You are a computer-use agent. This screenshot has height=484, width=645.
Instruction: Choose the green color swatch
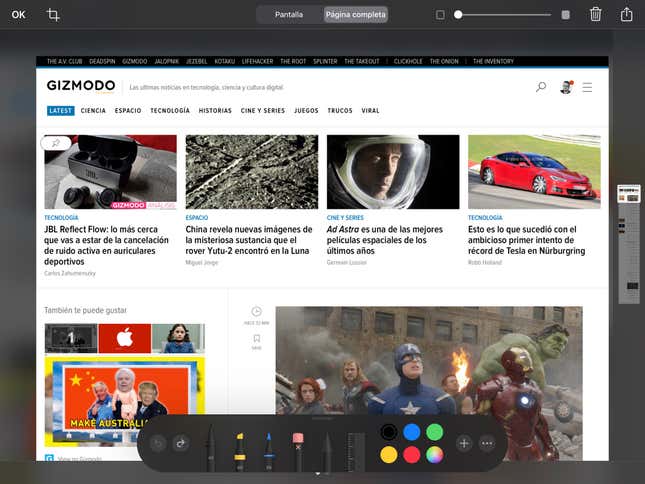coord(435,432)
